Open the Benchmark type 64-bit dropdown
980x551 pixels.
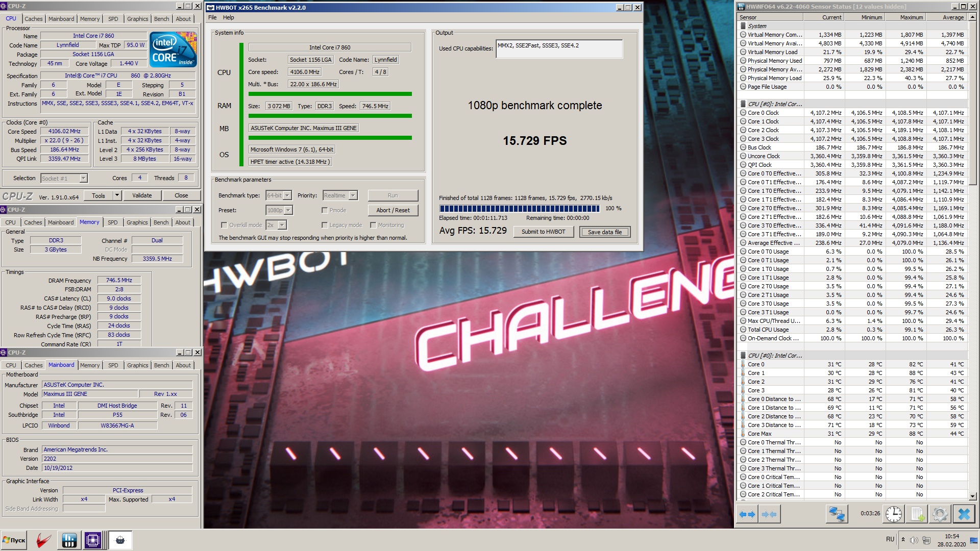[x=287, y=195]
